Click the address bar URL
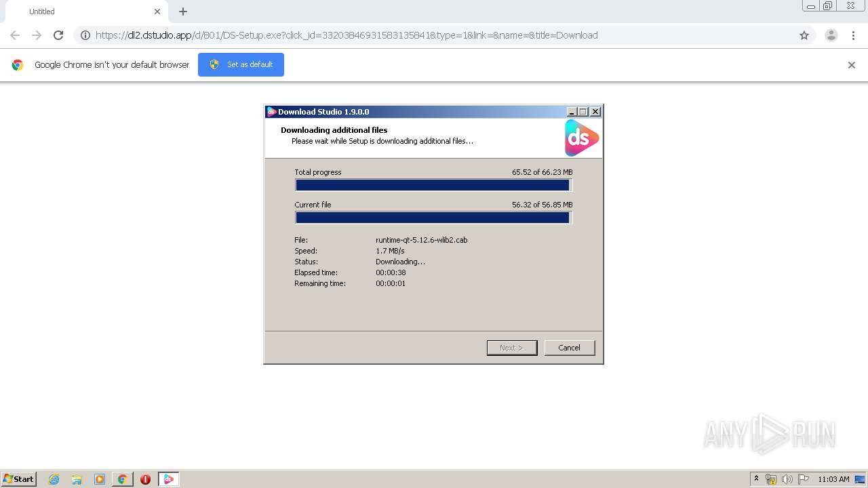868x488 pixels. [x=347, y=35]
